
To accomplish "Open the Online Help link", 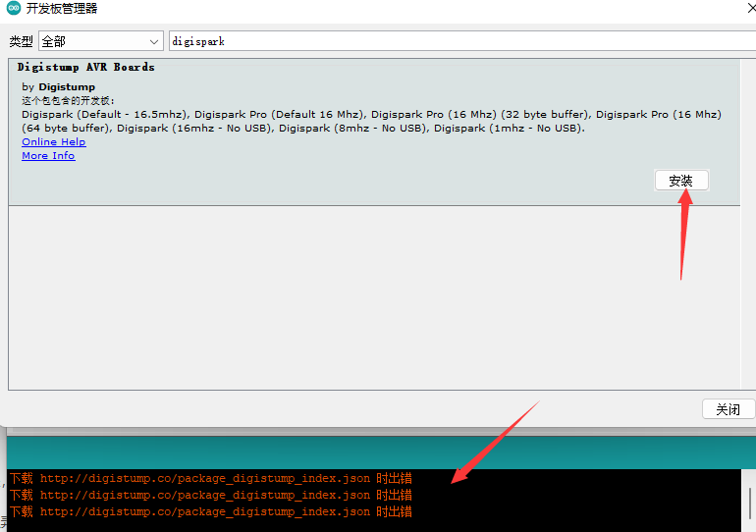I will pos(54,142).
